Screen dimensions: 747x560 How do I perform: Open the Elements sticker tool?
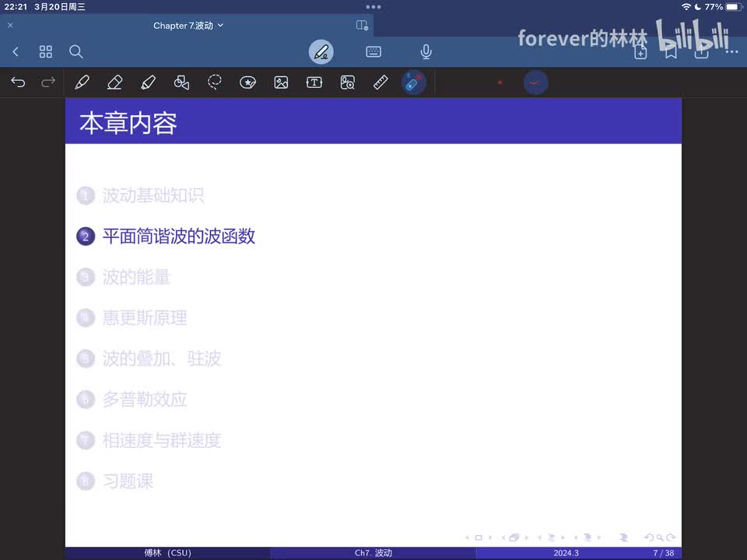247,82
